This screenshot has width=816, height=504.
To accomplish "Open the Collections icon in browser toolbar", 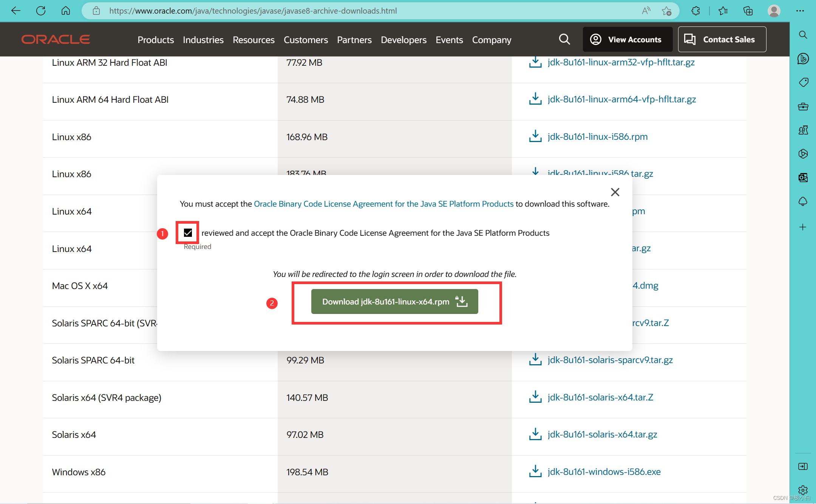I will (748, 11).
